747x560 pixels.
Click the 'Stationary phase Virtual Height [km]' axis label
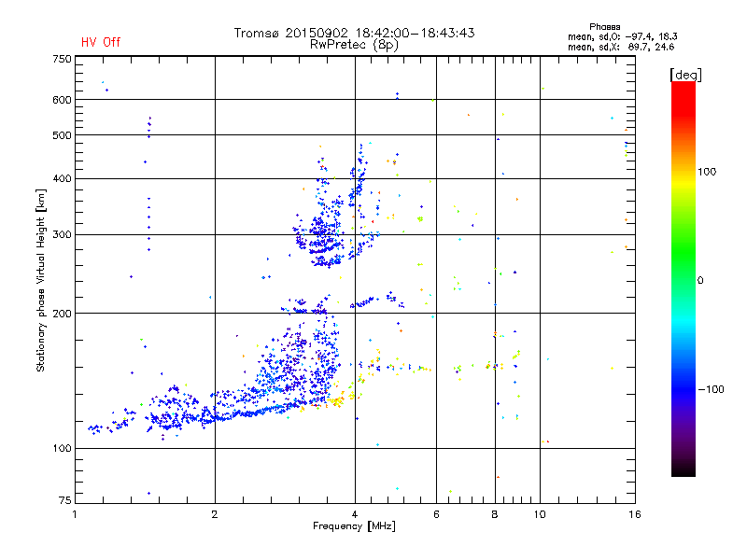(40, 281)
